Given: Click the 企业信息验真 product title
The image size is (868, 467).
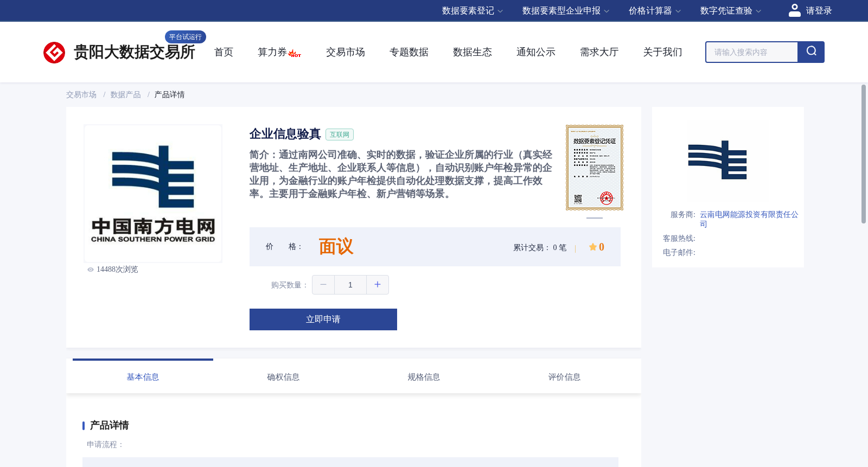Looking at the screenshot, I should pyautogui.click(x=285, y=134).
